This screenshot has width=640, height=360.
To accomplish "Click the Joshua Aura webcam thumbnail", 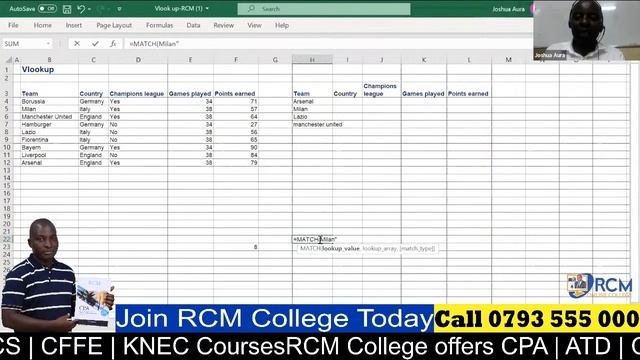I will tap(586, 31).
